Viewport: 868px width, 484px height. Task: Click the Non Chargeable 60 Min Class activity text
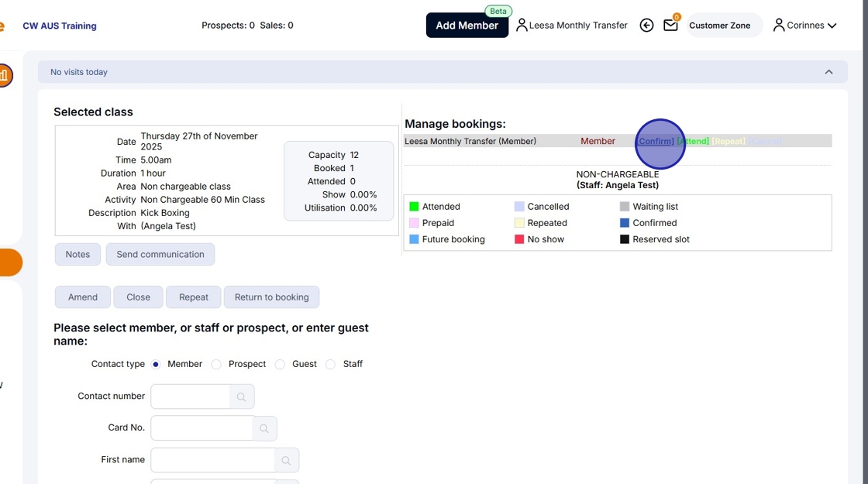tap(202, 200)
